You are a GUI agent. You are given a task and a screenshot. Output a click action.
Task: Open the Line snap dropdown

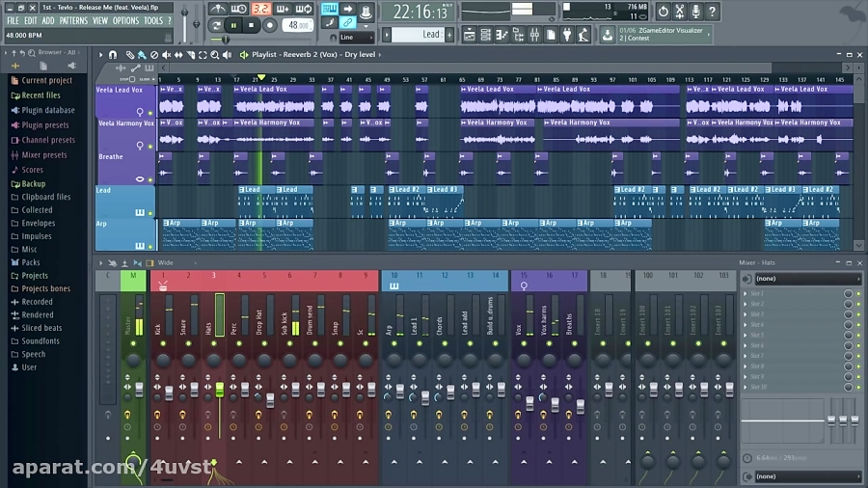tap(356, 37)
